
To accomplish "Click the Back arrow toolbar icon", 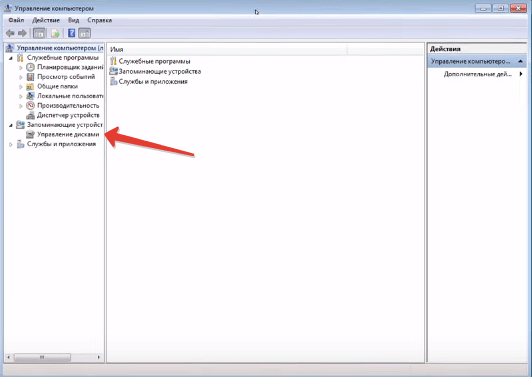I will pyautogui.click(x=10, y=33).
